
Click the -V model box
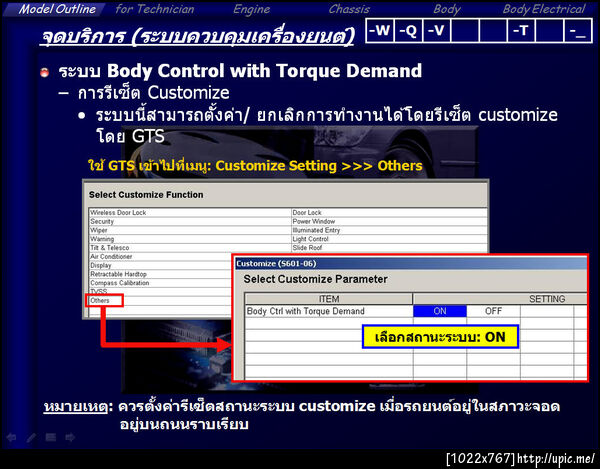click(437, 30)
